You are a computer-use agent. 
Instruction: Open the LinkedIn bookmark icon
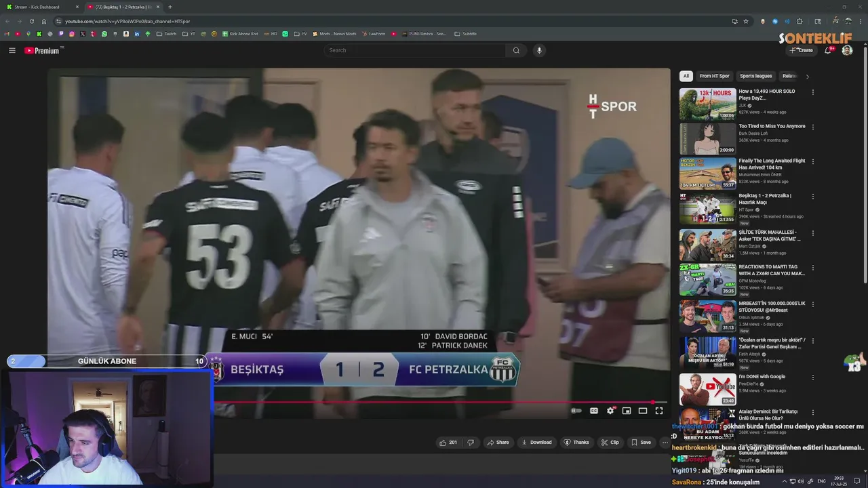point(137,34)
